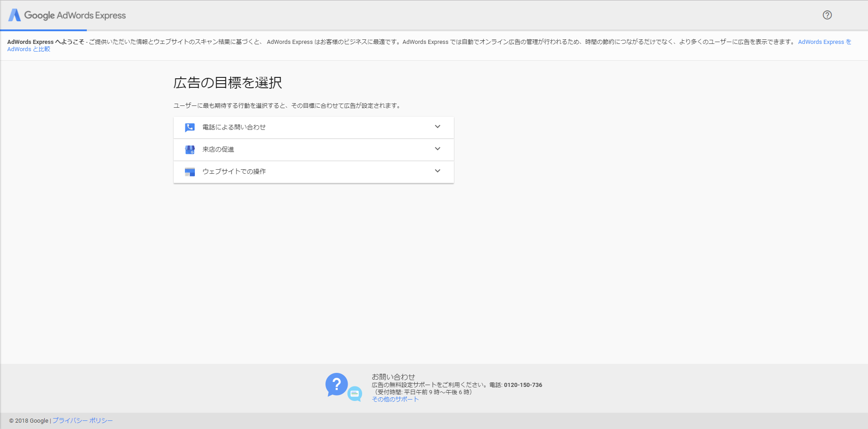Viewport: 868px width, 429px height.
Task: Open AdWords Express を AdWords と比較 link
Action: point(825,42)
